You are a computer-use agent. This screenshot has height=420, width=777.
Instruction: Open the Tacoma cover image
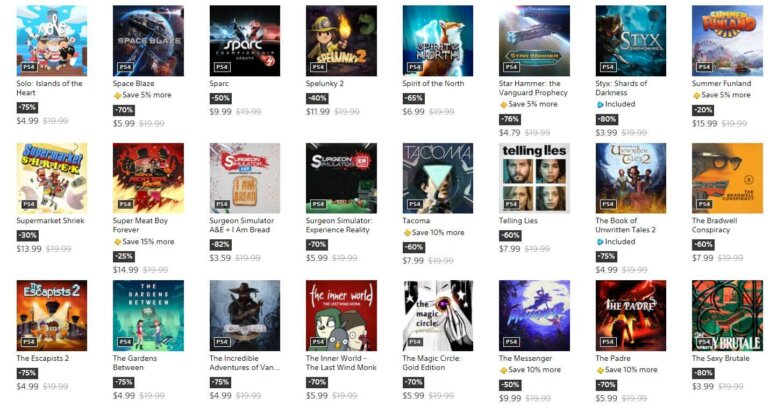click(x=438, y=178)
